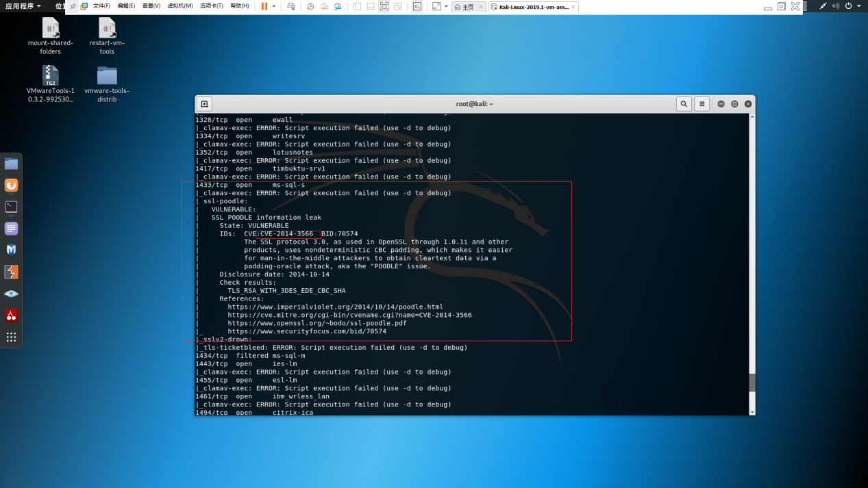Open VMware console view icon
This screenshot has width=868, height=488.
pyautogui.click(x=417, y=6)
